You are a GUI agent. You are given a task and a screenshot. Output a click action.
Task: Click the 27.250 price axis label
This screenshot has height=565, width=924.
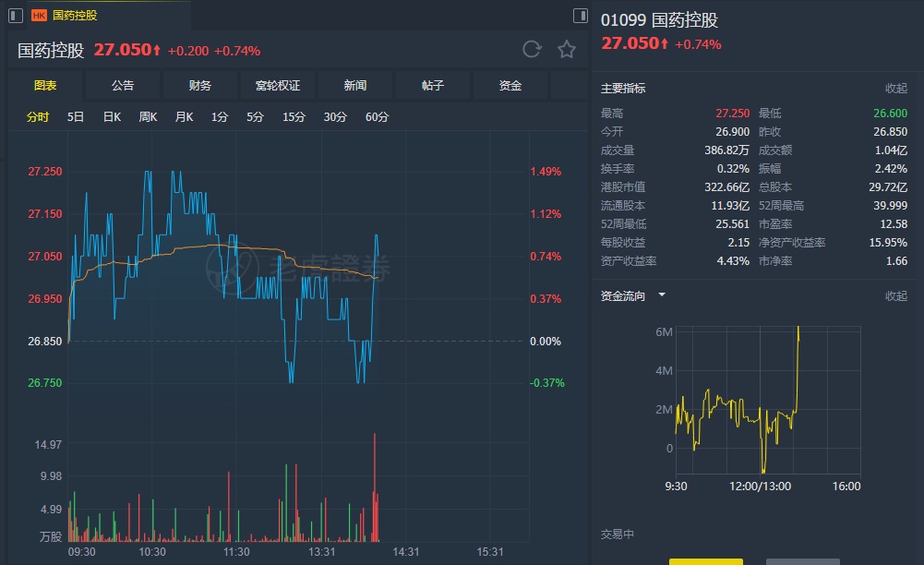tap(45, 172)
